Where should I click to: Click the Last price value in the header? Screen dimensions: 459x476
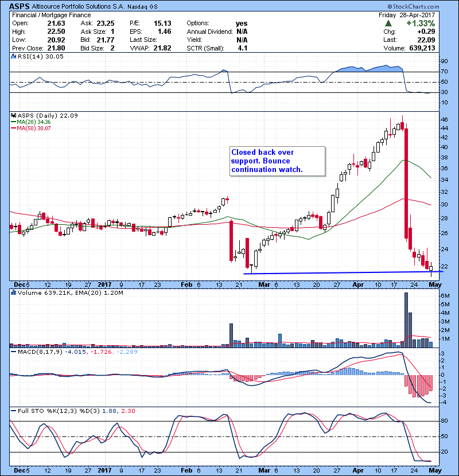[x=426, y=40]
